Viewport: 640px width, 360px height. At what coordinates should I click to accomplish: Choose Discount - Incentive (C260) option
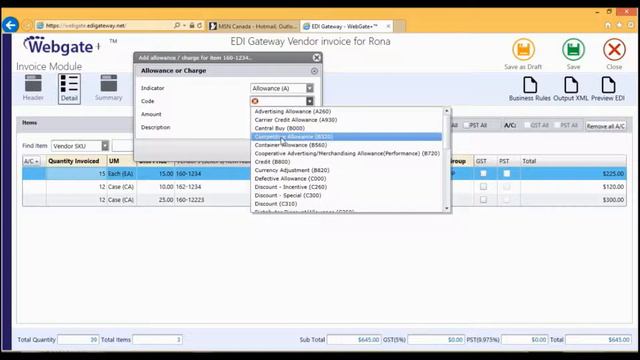pyautogui.click(x=346, y=187)
